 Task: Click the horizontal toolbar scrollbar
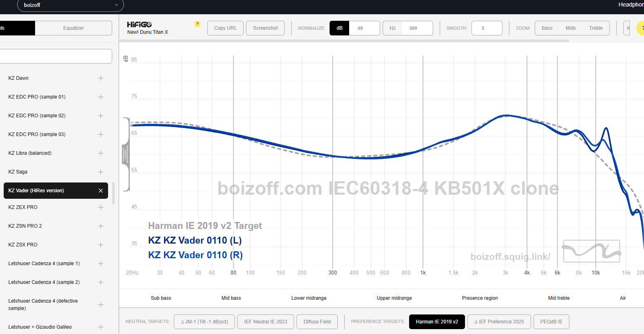344,41
